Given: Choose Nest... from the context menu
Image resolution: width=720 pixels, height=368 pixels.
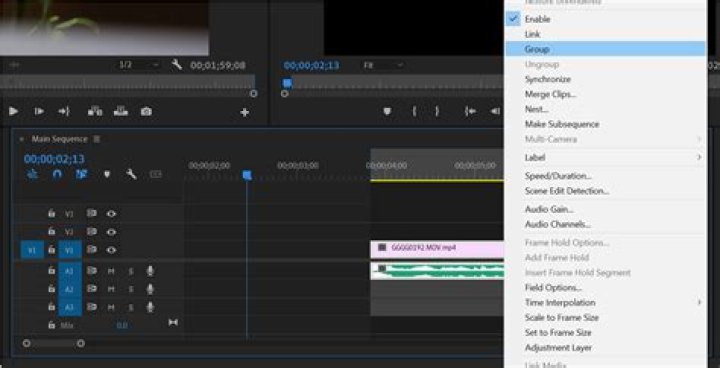Looking at the screenshot, I should point(605,109).
